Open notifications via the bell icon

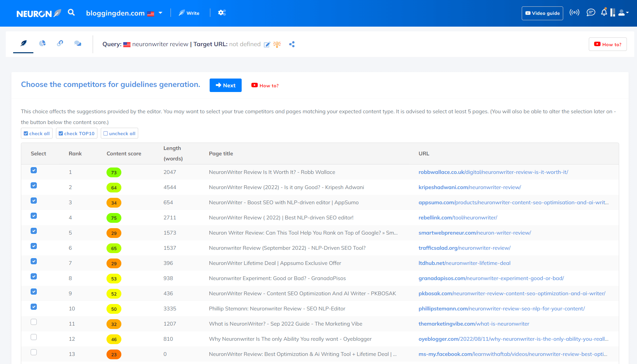coord(604,12)
